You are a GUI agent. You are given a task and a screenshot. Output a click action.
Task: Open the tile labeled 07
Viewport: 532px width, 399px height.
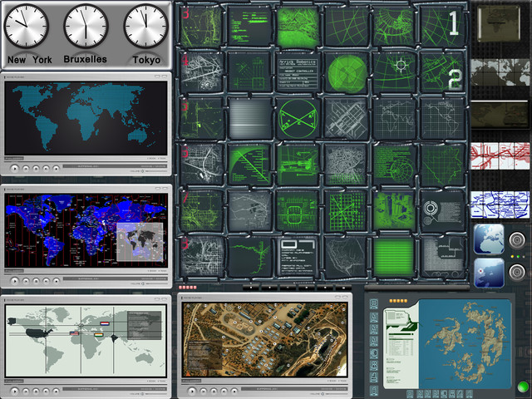tap(298, 257)
